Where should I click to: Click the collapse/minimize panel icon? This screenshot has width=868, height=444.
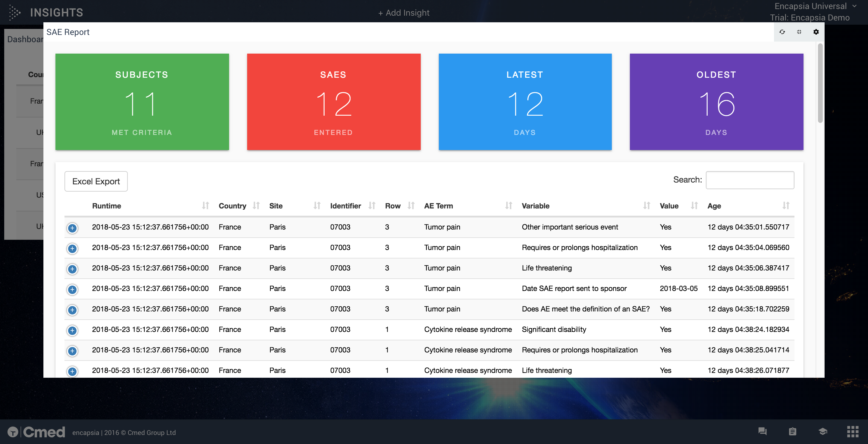(799, 32)
